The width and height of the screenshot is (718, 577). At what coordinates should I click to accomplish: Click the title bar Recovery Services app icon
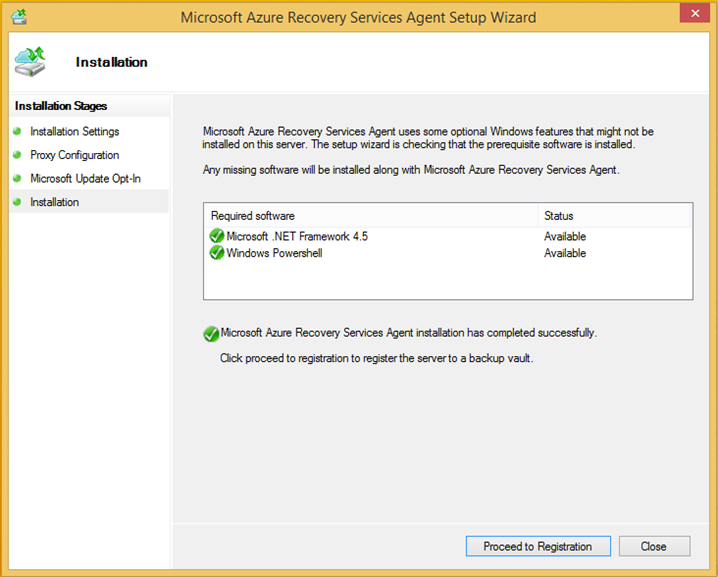19,17
